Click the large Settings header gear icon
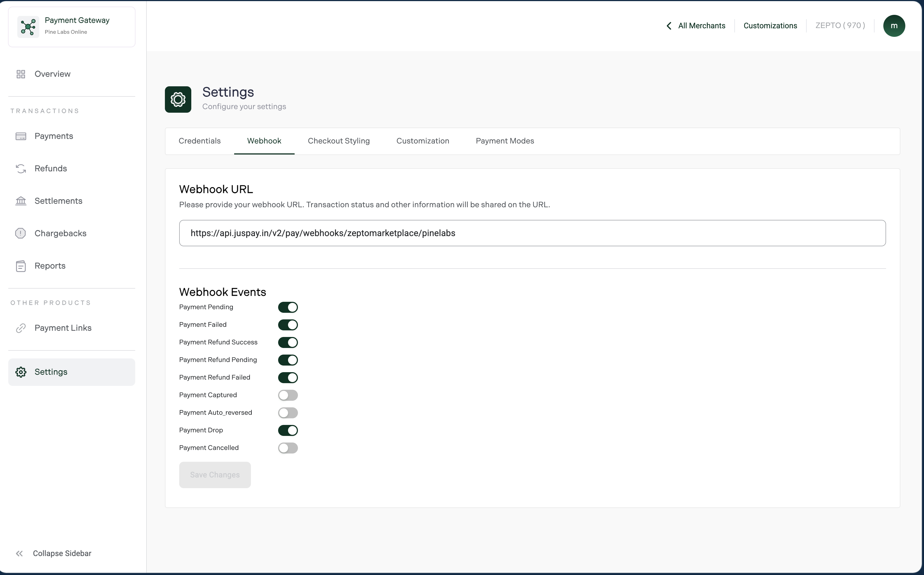The image size is (924, 575). pyautogui.click(x=178, y=99)
